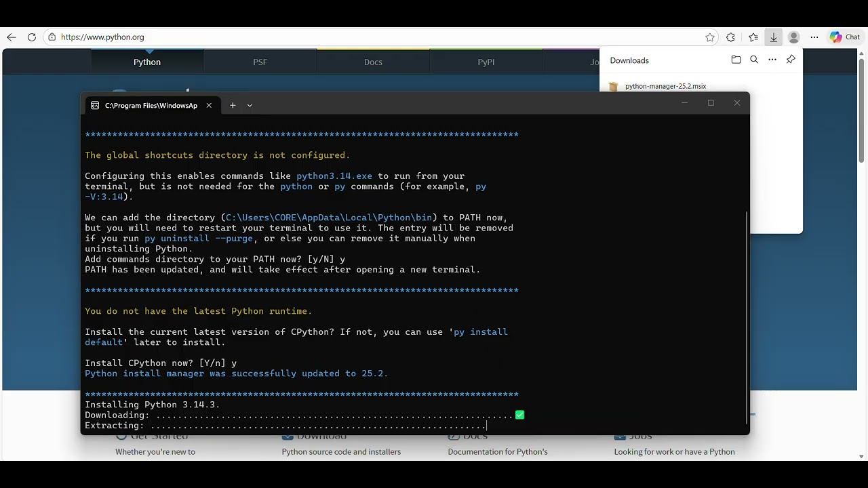The image size is (868, 488).
Task: Click 'Python install manager was successfully updated' line
Action: 237,373
